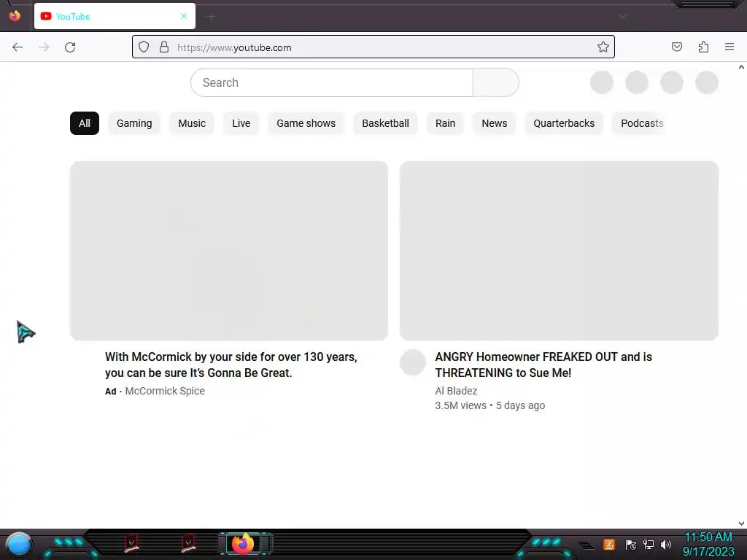Click the orange Java tray icon

click(x=609, y=544)
